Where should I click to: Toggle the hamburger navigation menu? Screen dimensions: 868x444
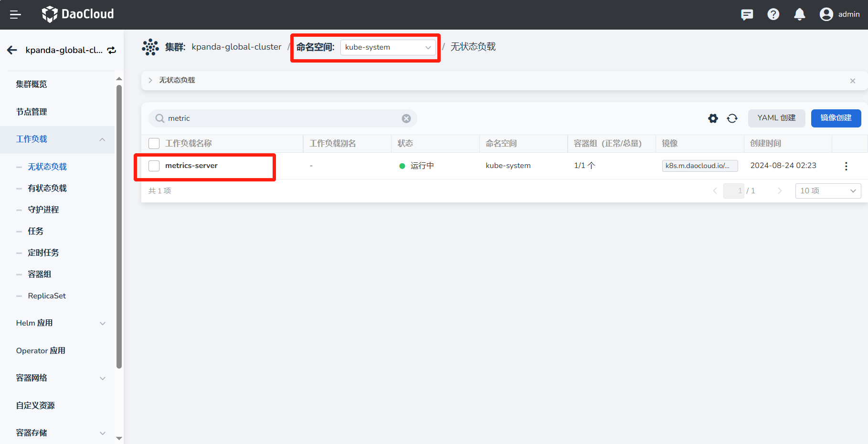point(15,15)
